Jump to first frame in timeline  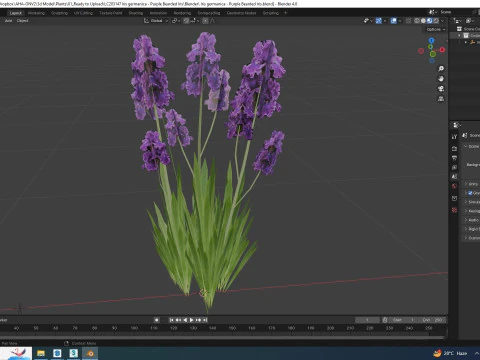point(171,320)
